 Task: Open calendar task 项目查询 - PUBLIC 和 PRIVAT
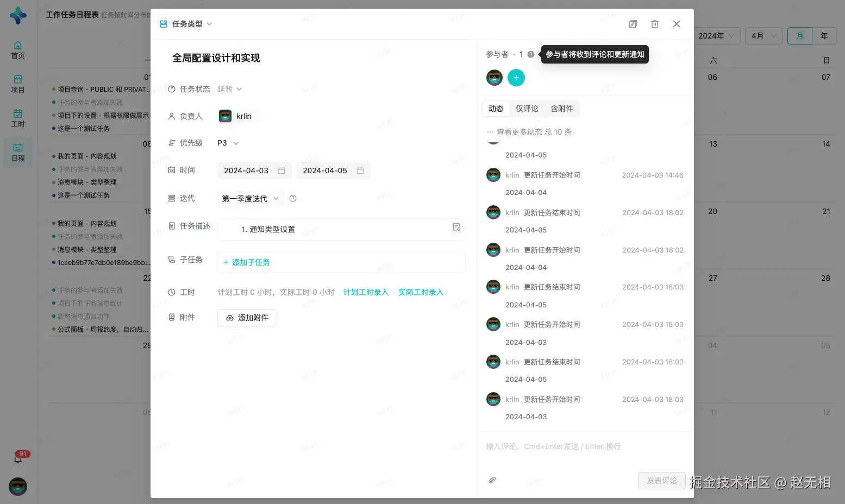(100, 90)
